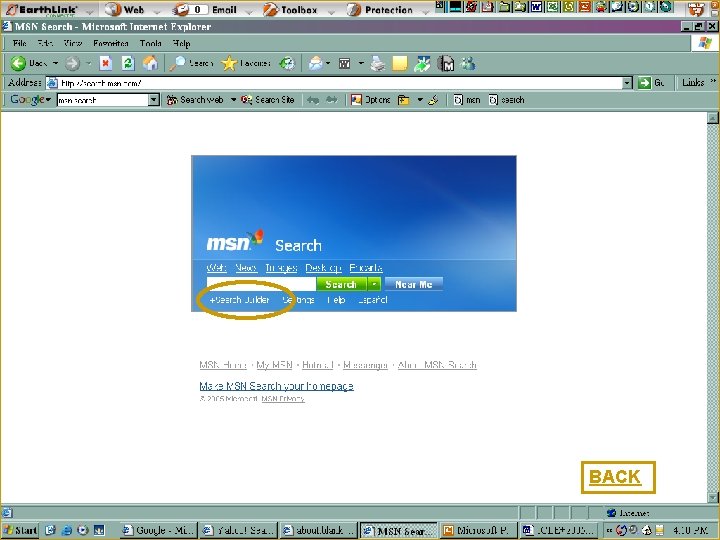Open the File menu
Image resolution: width=720 pixels, height=540 pixels.
pyautogui.click(x=20, y=43)
